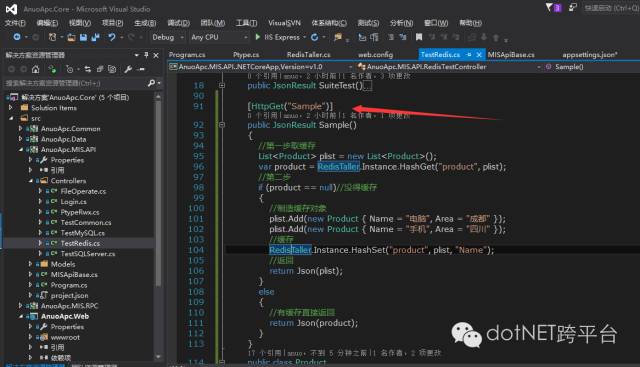Screen dimensions: 640x367
Task: Open the VisualSVN menu
Action: tap(284, 23)
